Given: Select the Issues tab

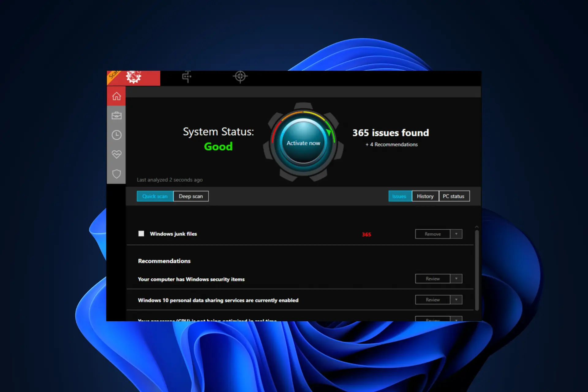Looking at the screenshot, I should (399, 196).
